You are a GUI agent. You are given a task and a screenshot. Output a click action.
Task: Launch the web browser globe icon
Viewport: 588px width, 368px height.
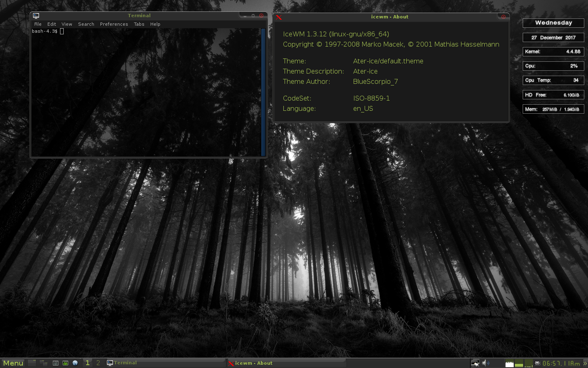(75, 363)
